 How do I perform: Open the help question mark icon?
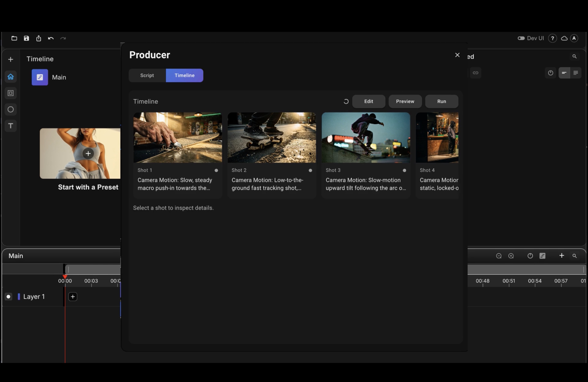552,38
